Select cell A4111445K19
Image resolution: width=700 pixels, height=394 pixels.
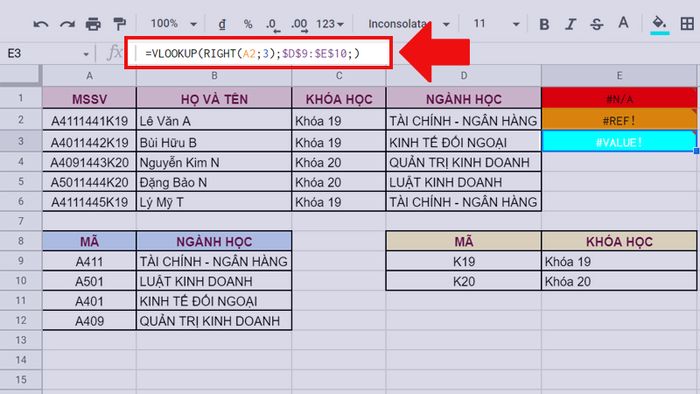(x=89, y=202)
